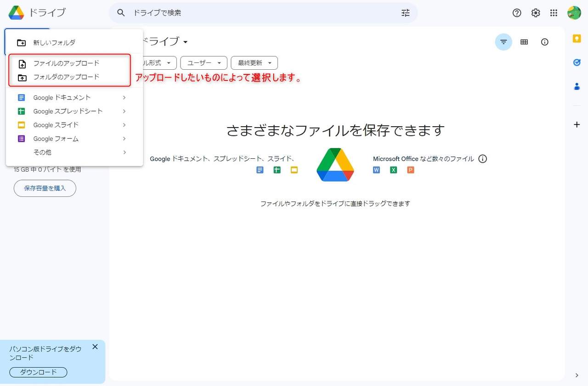This screenshot has width=588, height=386.
Task: Open Google Keep side panel icon
Action: click(x=577, y=39)
